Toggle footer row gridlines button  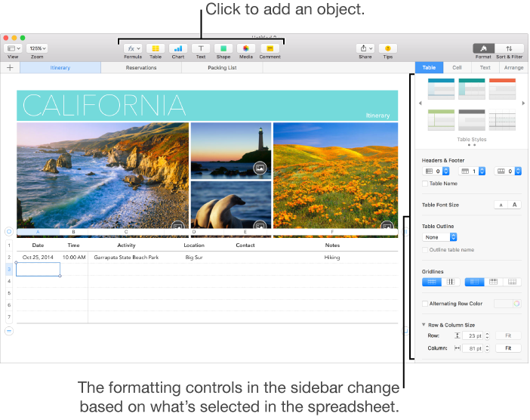click(x=512, y=282)
